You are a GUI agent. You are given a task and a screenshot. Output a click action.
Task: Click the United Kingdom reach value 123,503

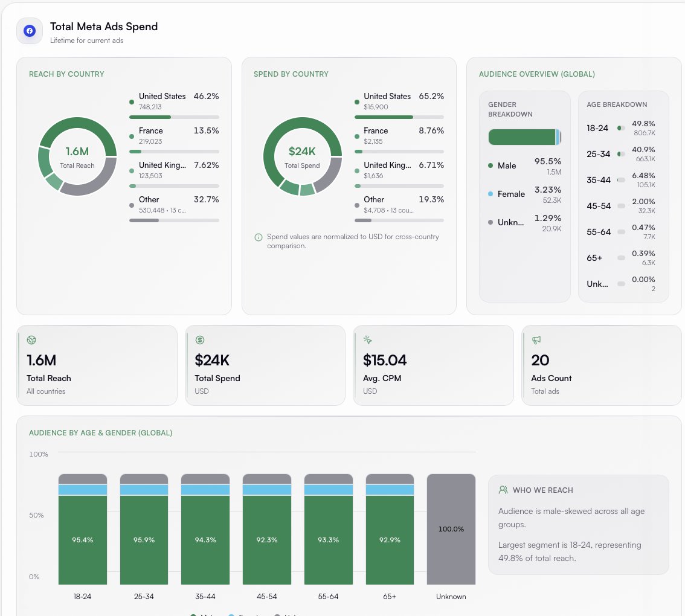pyautogui.click(x=150, y=176)
